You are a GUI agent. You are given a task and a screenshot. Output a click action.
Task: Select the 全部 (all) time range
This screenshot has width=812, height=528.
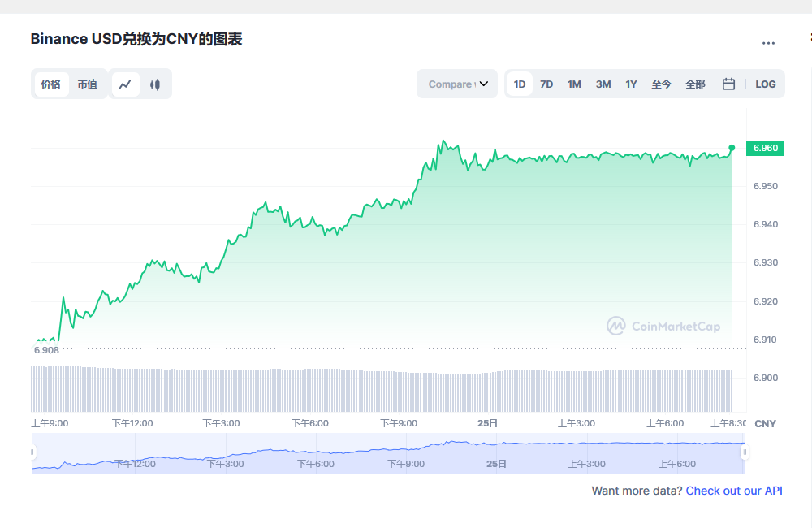(696, 84)
